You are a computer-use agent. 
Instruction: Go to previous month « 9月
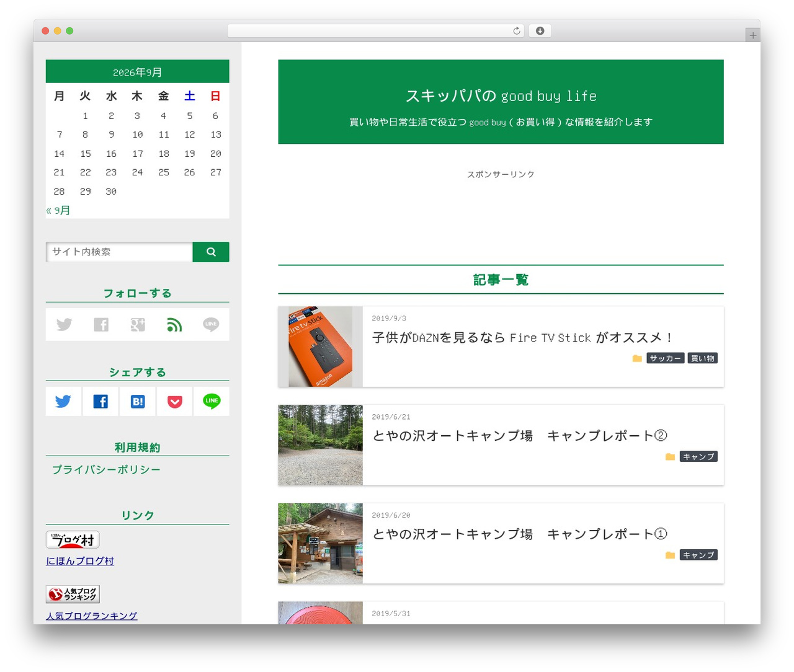point(58,211)
